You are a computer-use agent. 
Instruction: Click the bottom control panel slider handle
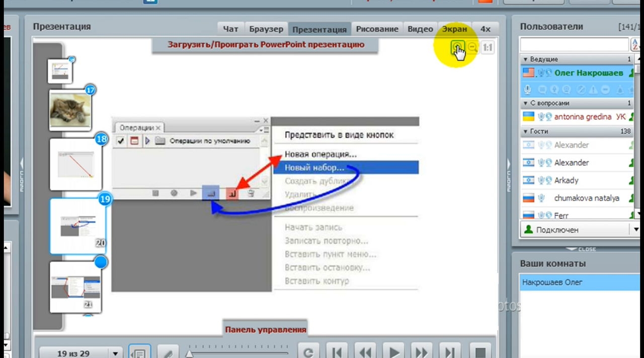point(189,354)
